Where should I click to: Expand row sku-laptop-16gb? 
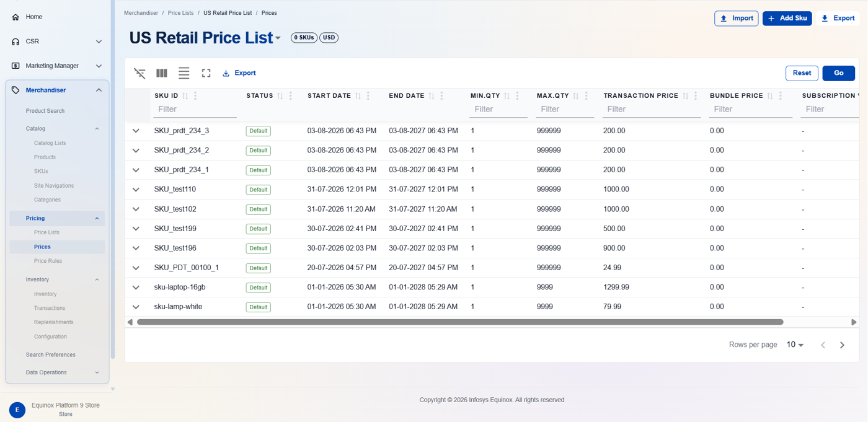tap(136, 288)
